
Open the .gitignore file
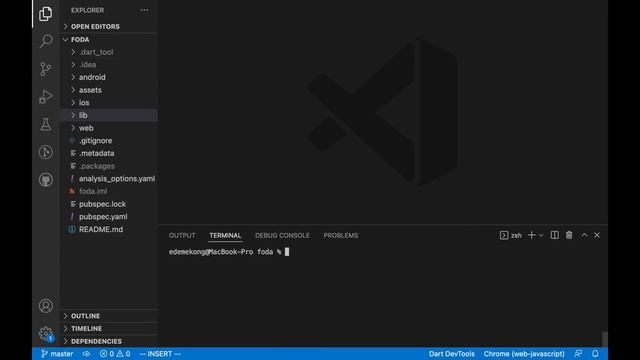point(109,141)
